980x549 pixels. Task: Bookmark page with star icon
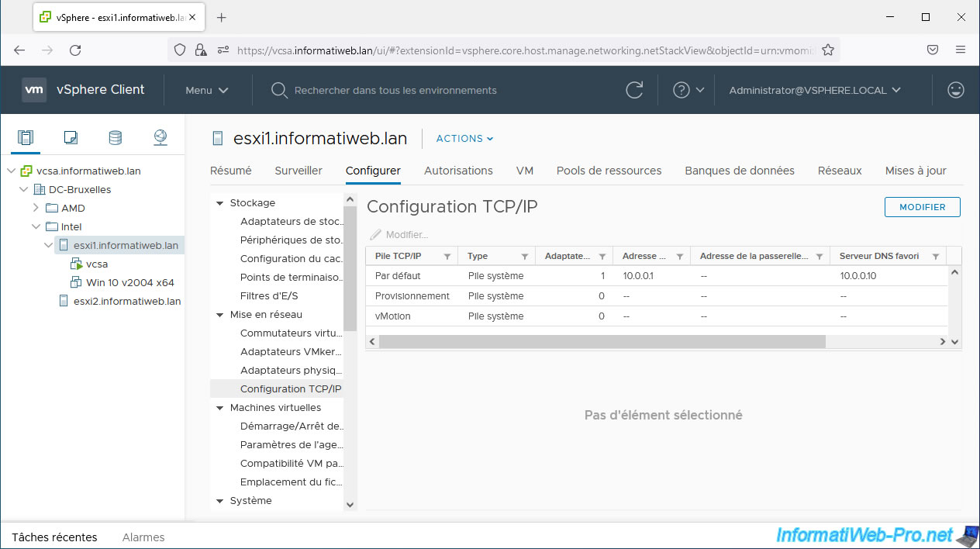(x=827, y=50)
